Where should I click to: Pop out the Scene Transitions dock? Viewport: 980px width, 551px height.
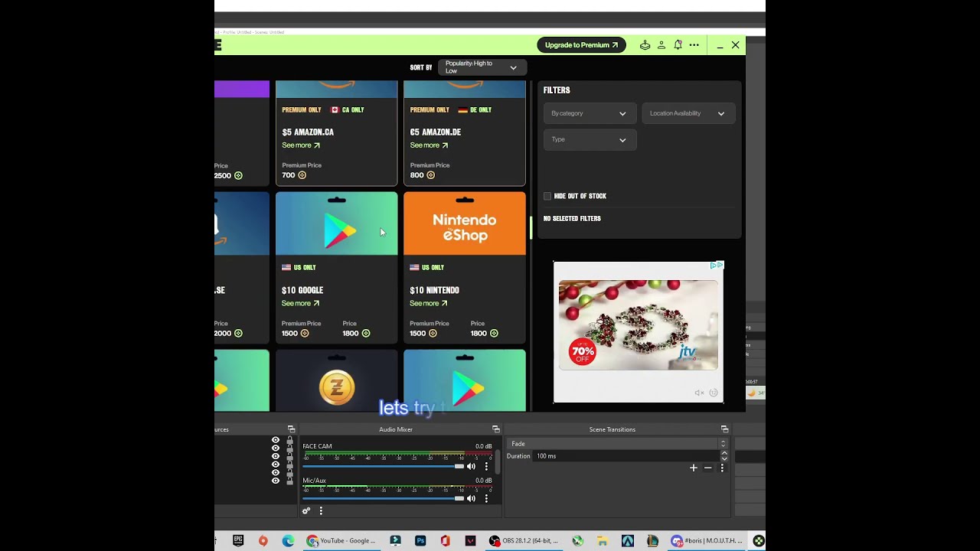724,429
